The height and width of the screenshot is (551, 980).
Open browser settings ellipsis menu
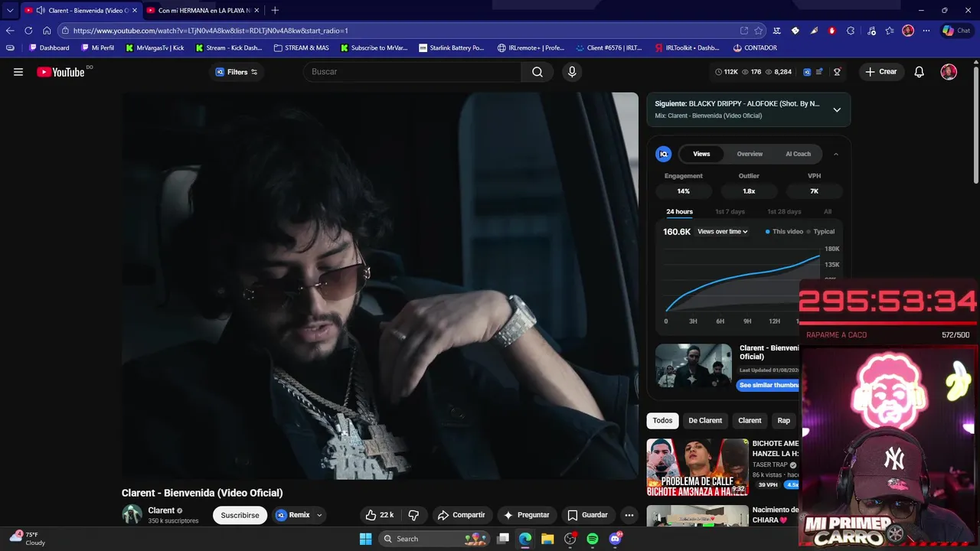[926, 31]
